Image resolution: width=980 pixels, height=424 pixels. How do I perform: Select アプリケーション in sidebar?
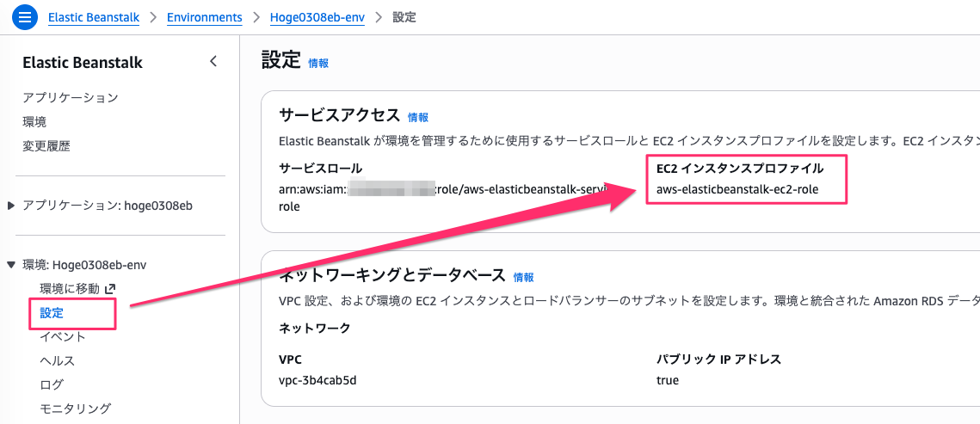(x=71, y=98)
